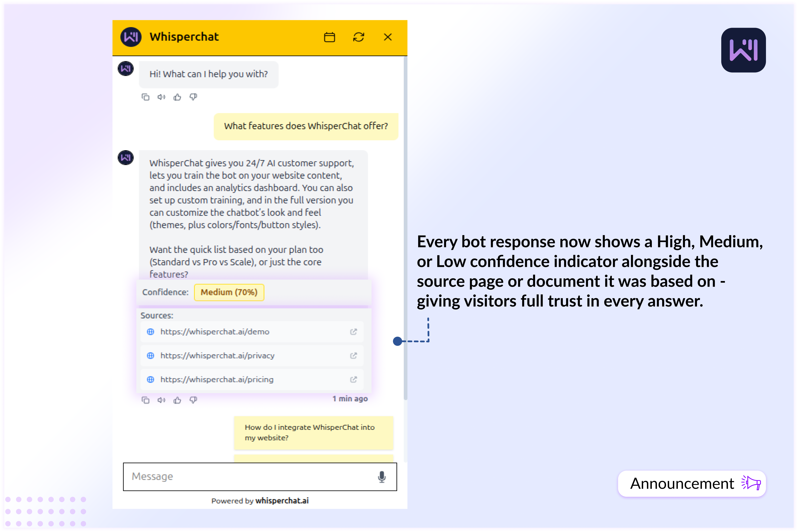This screenshot has width=798, height=532.
Task: Open the whisperchat.ai/privacy source link
Action: point(252,355)
